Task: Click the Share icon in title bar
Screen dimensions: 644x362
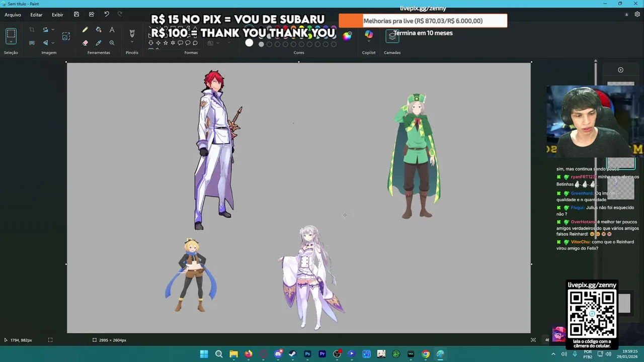Action: 92,15
